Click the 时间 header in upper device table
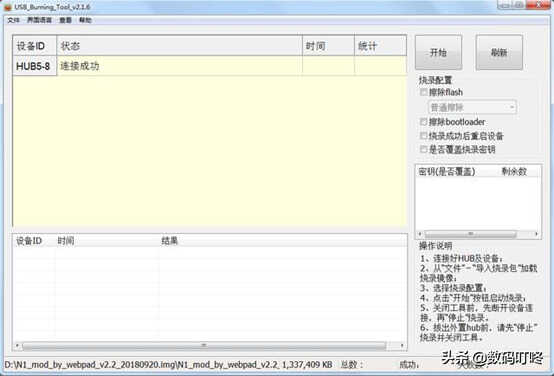Viewport: 554px width, 376px height. (x=328, y=46)
